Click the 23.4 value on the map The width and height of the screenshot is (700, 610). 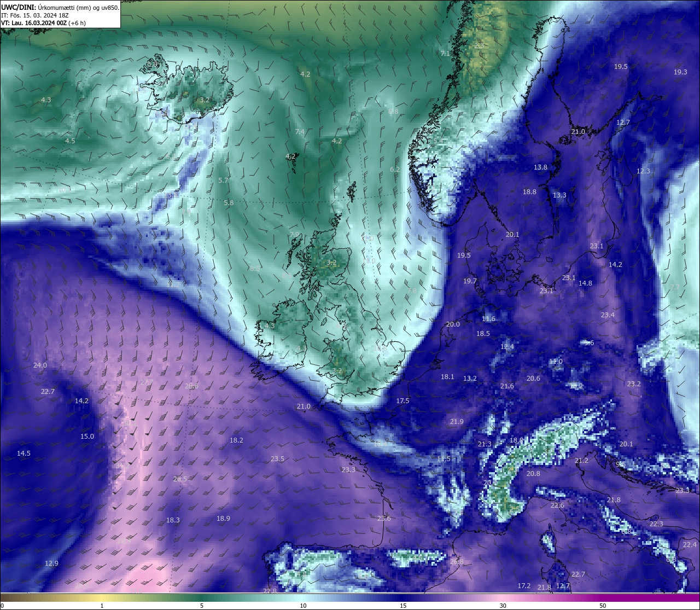click(608, 315)
